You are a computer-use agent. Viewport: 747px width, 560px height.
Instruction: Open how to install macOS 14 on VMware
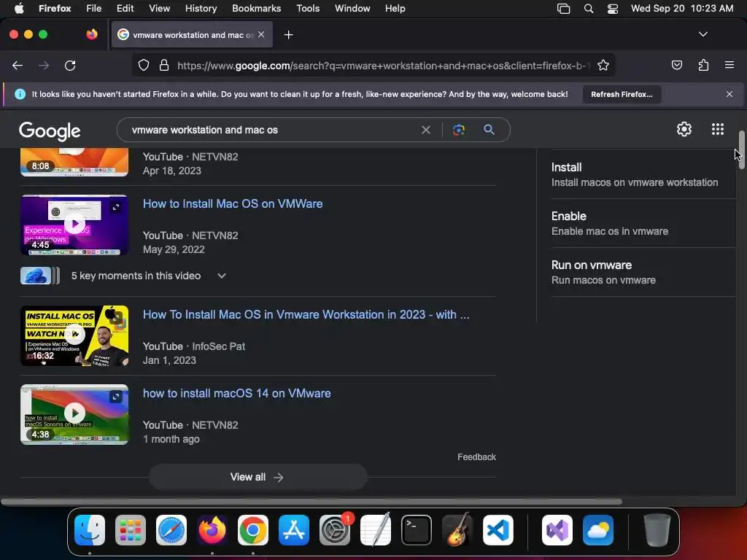pos(237,393)
